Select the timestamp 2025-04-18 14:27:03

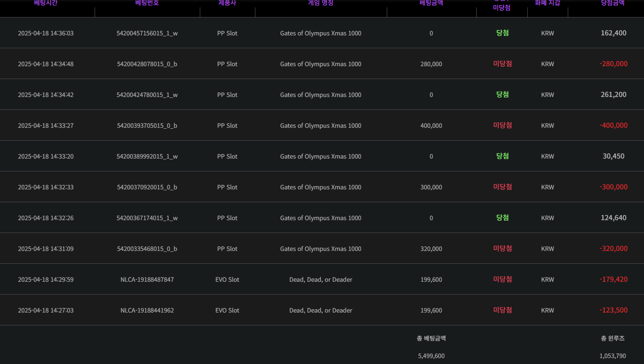(x=45, y=310)
